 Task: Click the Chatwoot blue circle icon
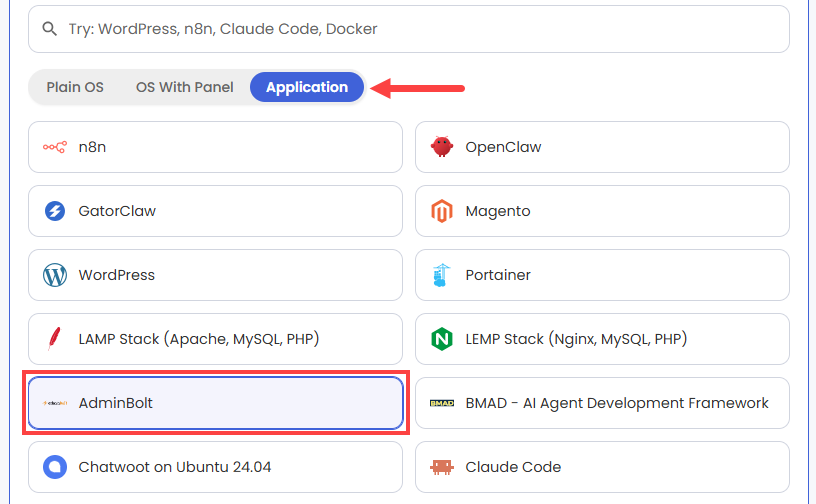[x=55, y=467]
